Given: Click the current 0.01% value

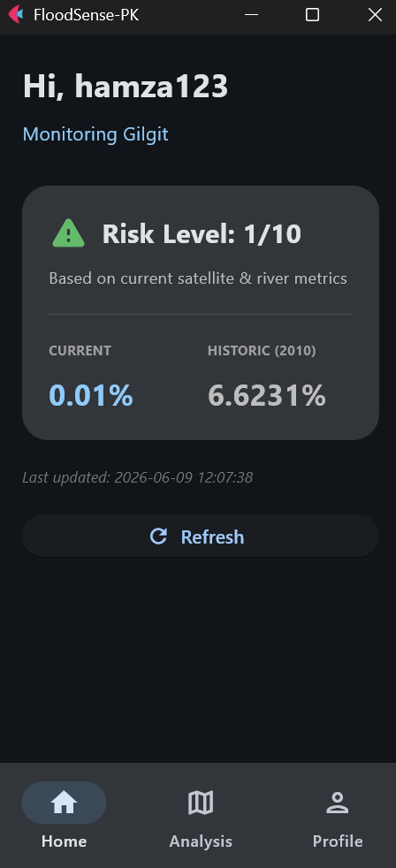Looking at the screenshot, I should tap(91, 395).
